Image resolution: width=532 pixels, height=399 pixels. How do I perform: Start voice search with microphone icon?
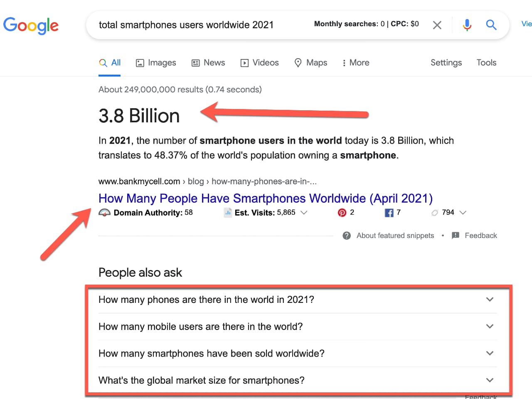tap(467, 25)
